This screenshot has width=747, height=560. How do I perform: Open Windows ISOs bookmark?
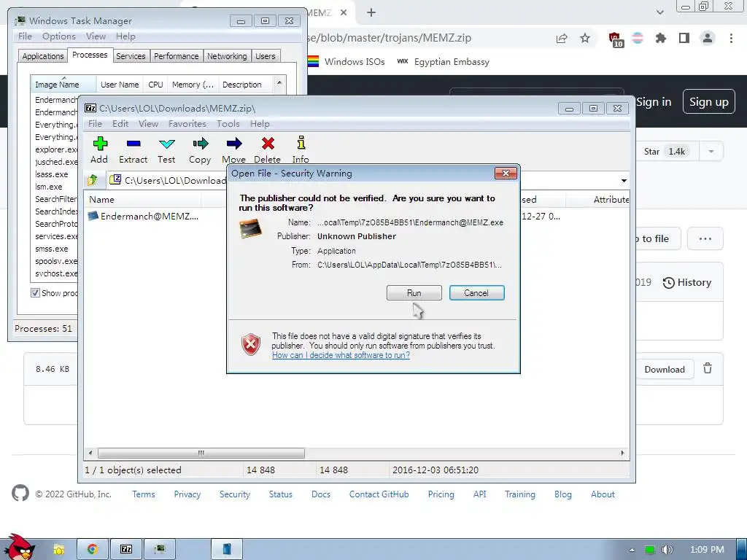(347, 61)
